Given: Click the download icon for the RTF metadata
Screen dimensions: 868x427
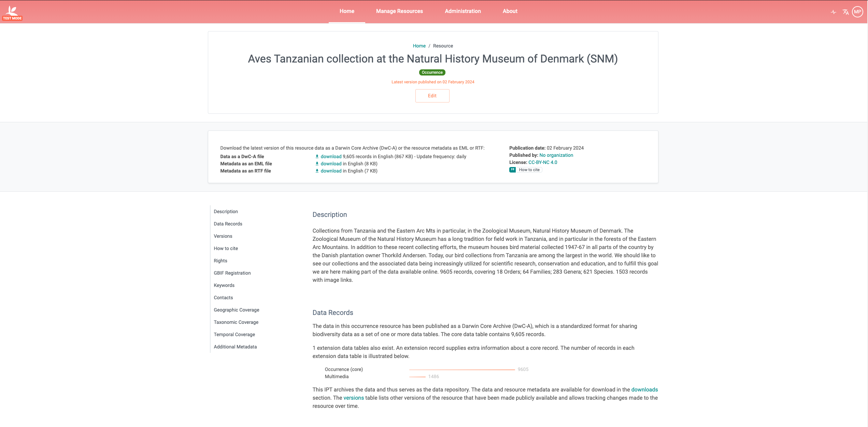Looking at the screenshot, I should (317, 171).
